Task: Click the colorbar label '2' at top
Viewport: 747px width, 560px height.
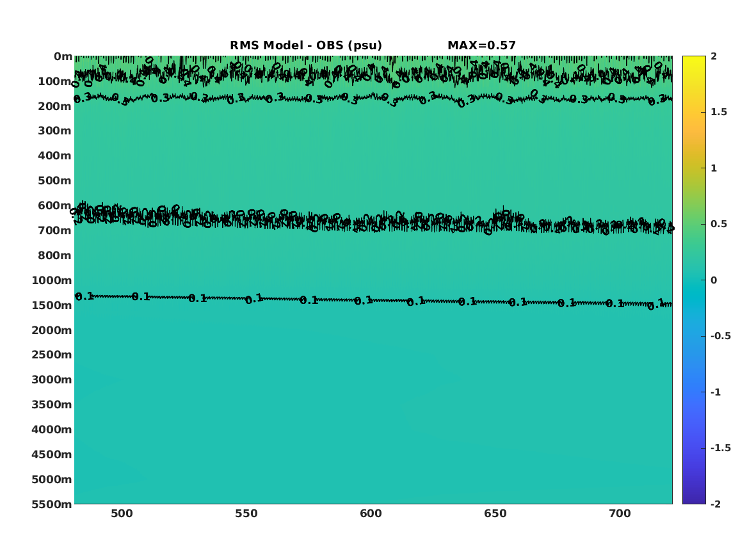Action: point(714,56)
